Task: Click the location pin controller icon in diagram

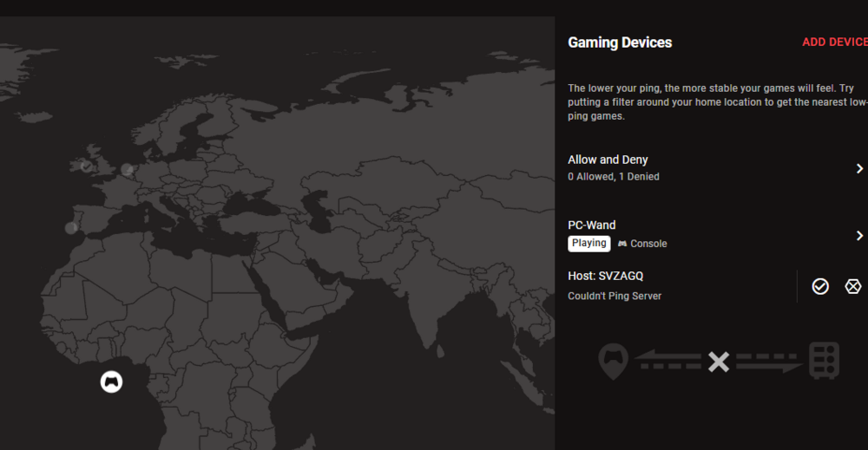Action: click(x=614, y=360)
